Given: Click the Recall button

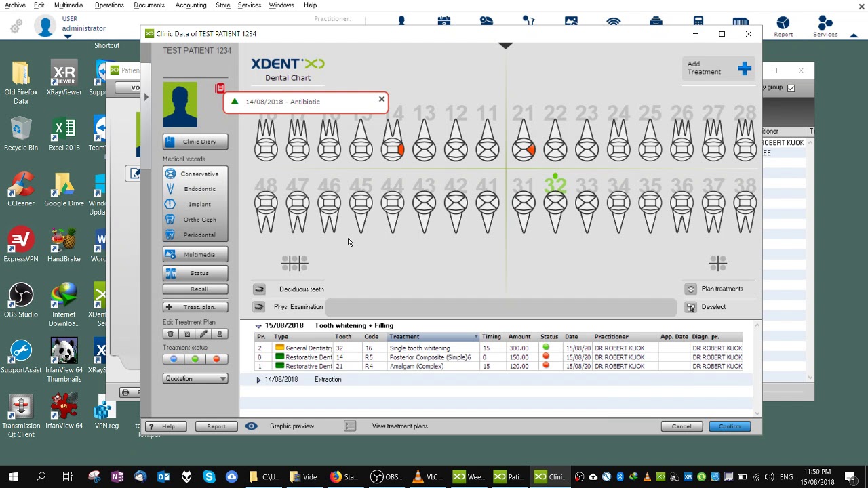Looking at the screenshot, I should [195, 289].
